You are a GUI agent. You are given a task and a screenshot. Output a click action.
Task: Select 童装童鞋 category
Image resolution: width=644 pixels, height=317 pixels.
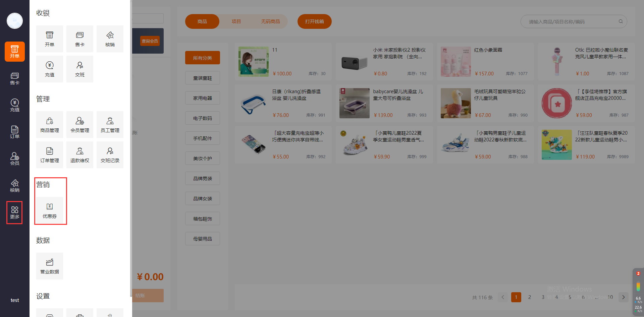(203, 78)
